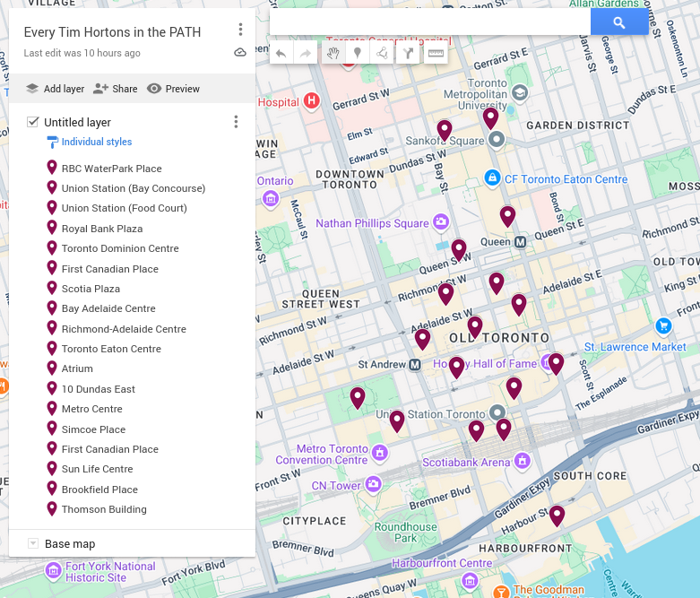Click the Undo arrow in the map toolbar

coord(281,53)
